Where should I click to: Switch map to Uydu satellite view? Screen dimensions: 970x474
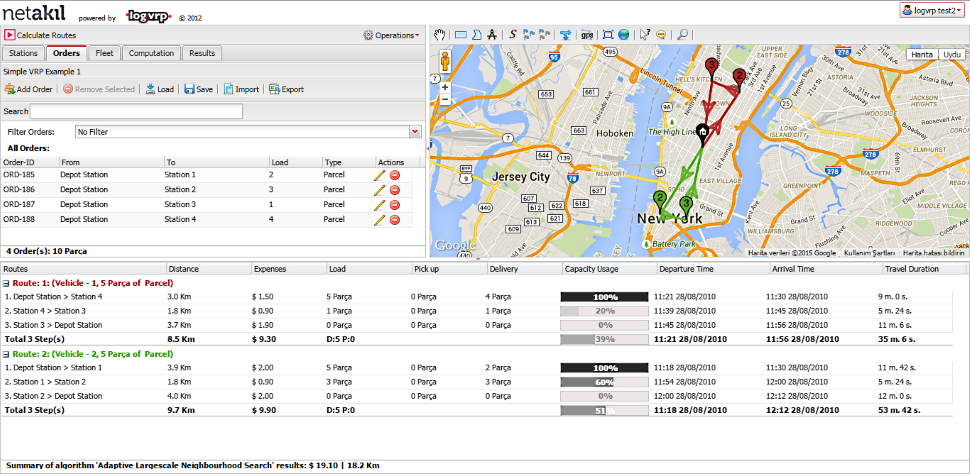tap(952, 54)
